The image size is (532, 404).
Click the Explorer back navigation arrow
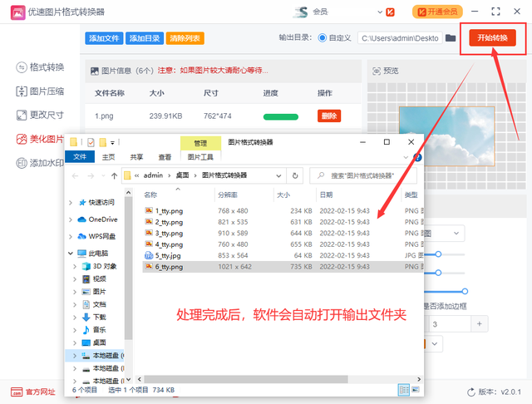point(76,175)
